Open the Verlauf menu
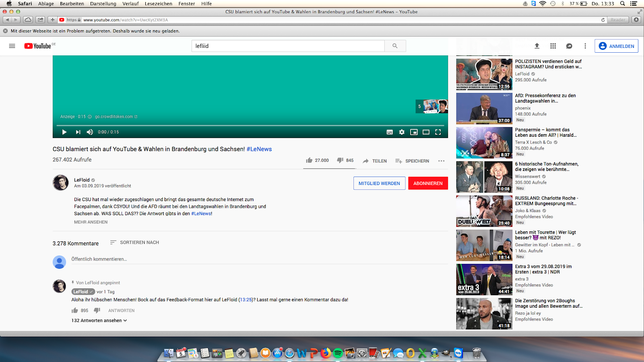The height and width of the screenshot is (362, 644). tap(130, 4)
